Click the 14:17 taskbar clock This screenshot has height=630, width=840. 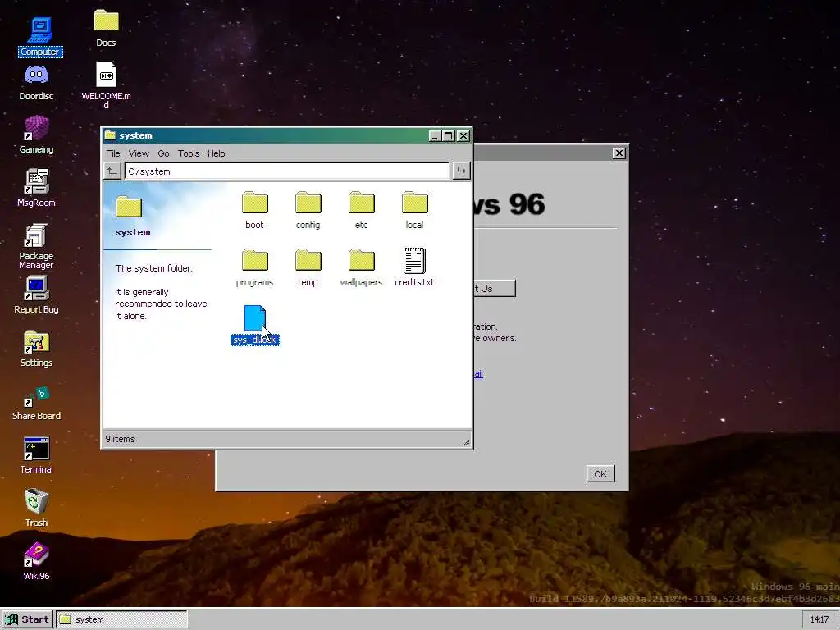pyautogui.click(x=819, y=619)
